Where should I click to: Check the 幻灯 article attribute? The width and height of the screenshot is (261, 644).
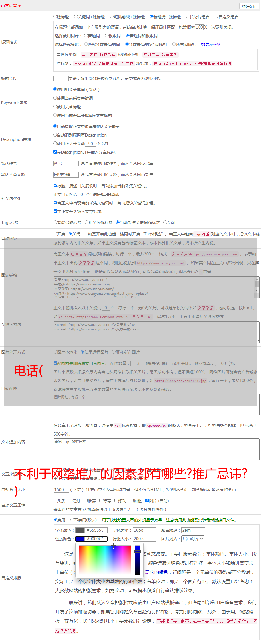point(70,501)
